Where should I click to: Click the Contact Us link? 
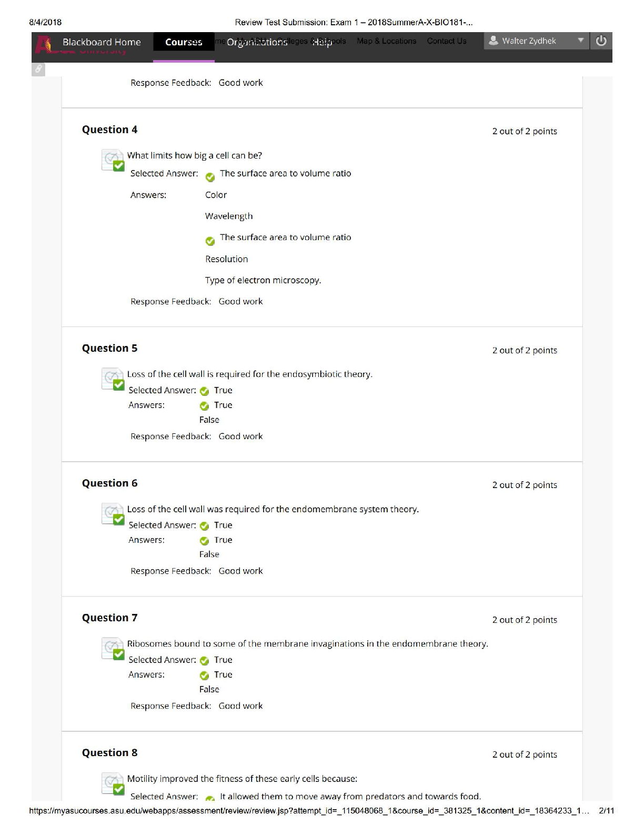pos(447,41)
